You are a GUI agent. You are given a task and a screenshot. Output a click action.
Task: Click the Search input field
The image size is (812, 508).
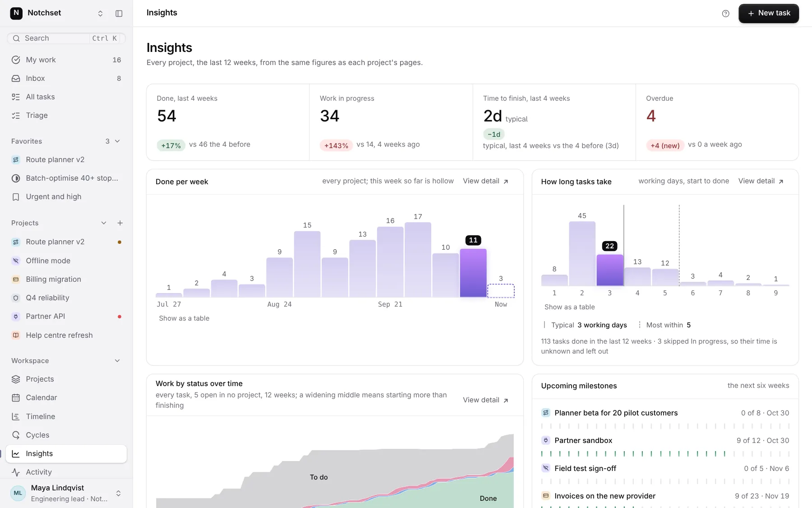coord(66,38)
